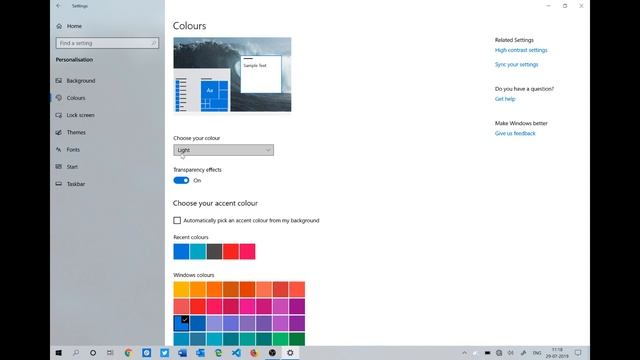Open Cortana circle on taskbar
The width and height of the screenshot is (640, 360).
point(93,353)
